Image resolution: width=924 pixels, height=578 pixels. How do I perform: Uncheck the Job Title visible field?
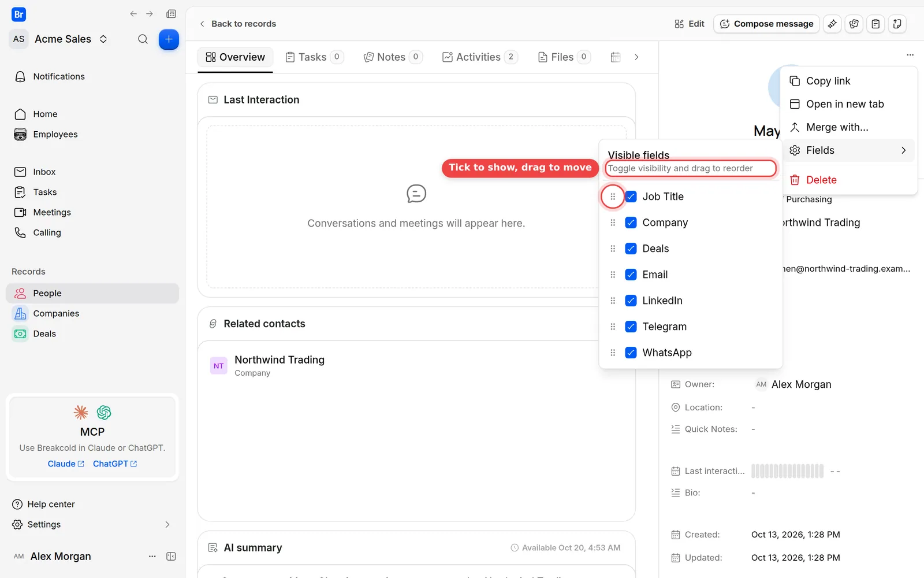631,197
